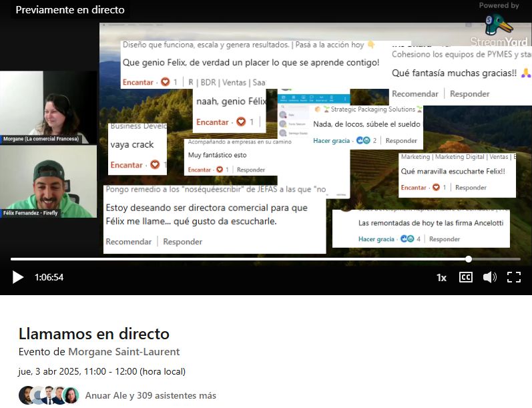View the attendee avatars list
Viewport: 532px width, 408px height.
coord(49,395)
